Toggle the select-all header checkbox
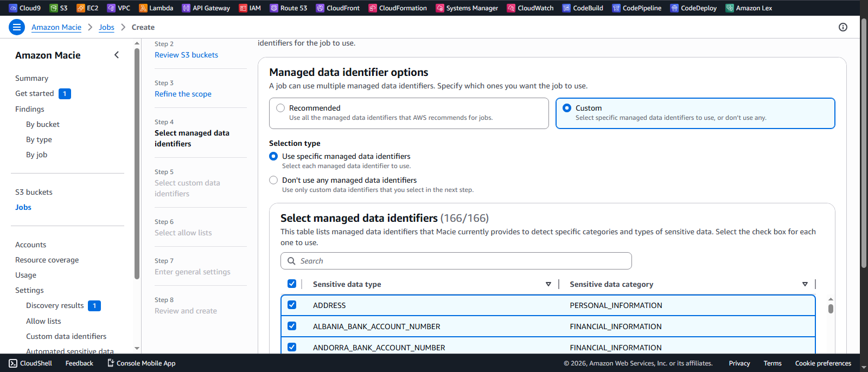The height and width of the screenshot is (372, 868). pos(292,284)
